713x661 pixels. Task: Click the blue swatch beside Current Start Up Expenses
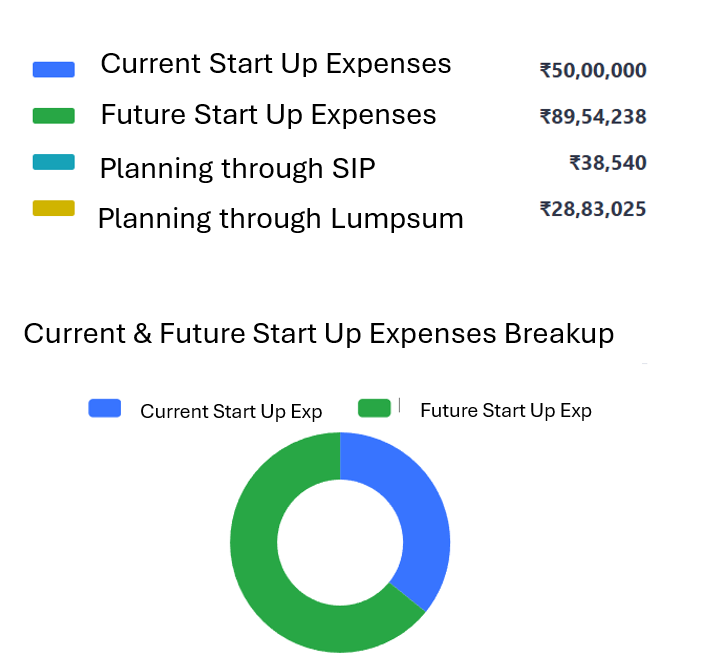point(54,70)
